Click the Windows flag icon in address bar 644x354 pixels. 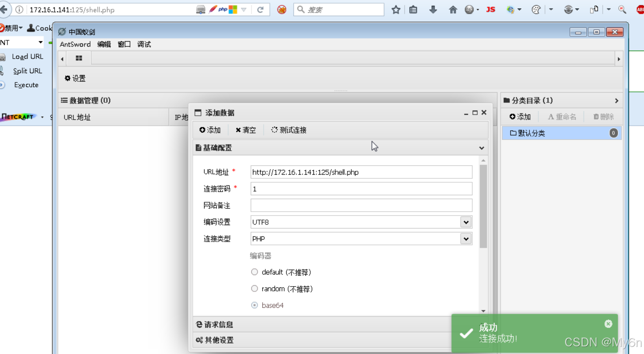233,9
